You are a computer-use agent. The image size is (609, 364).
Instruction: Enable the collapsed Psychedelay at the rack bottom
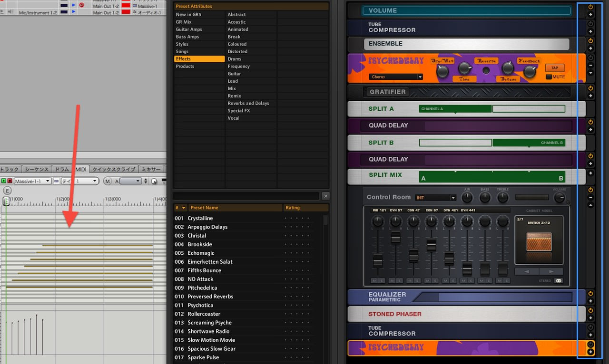coord(590,345)
